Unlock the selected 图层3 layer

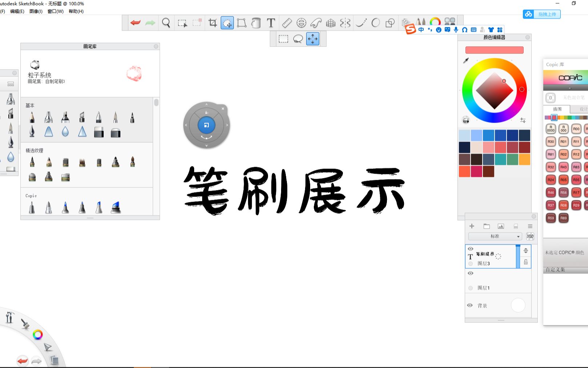(x=526, y=262)
